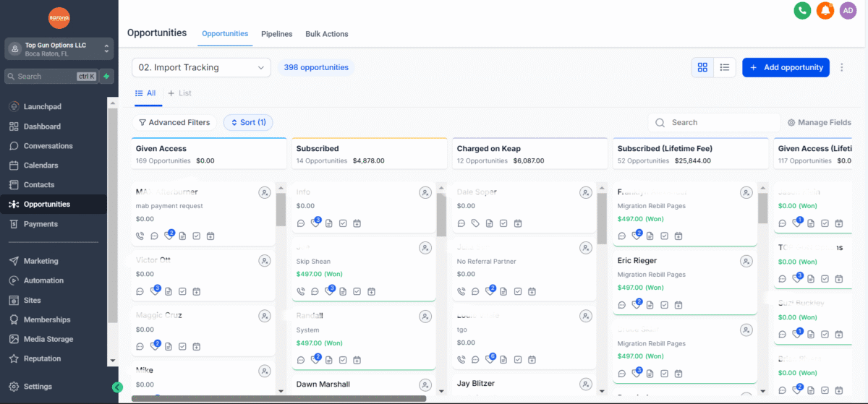Open the Bulk Actions tab
This screenshot has width=868, height=404.
click(326, 34)
